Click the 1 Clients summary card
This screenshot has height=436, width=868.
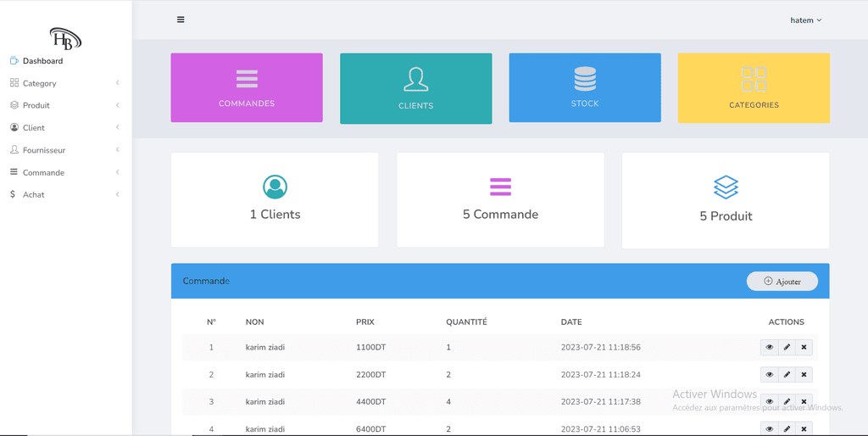pos(275,200)
